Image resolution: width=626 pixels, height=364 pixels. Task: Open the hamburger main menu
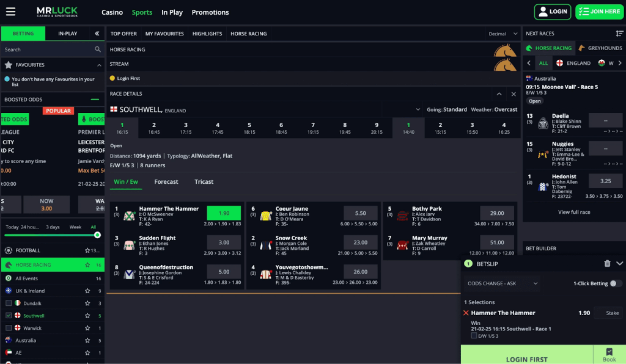(x=11, y=12)
